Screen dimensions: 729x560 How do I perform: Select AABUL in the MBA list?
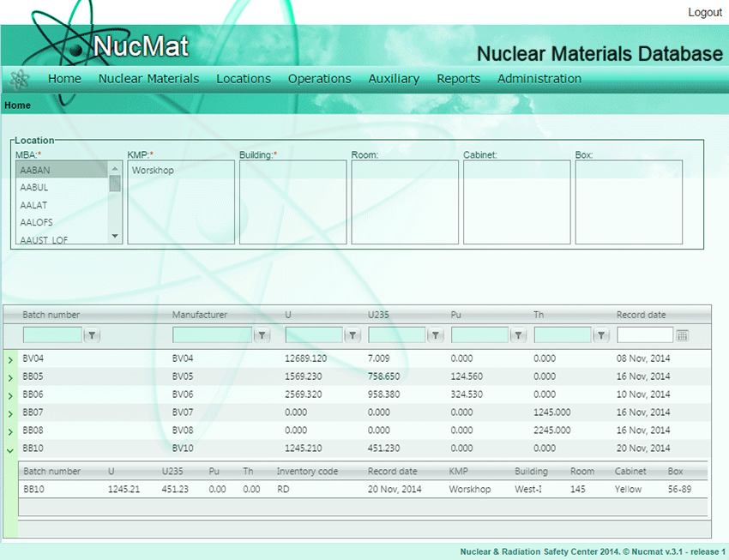(34, 188)
